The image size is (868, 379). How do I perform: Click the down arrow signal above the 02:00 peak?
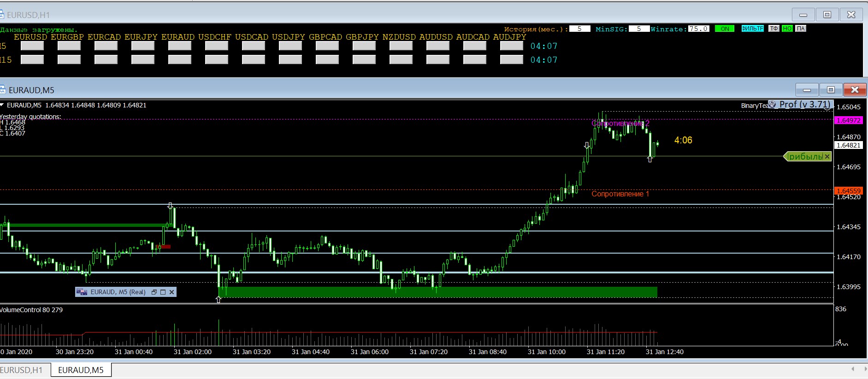point(170,206)
